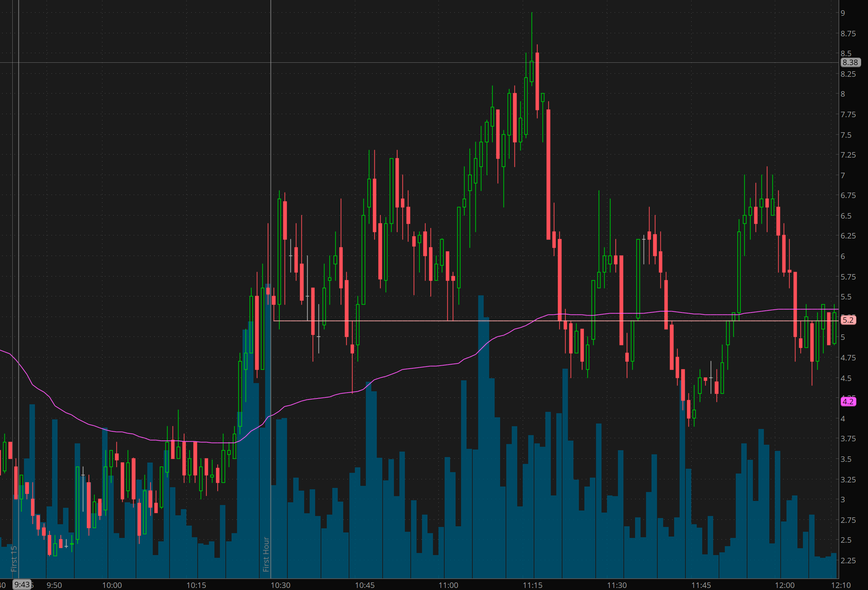
Task: Select the "First Hour" vertical marker label
Action: 266,554
